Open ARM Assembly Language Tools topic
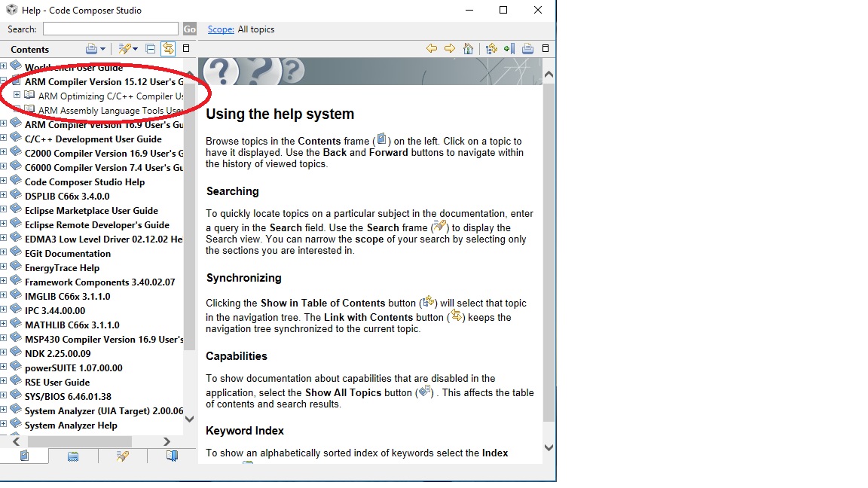 (110, 111)
